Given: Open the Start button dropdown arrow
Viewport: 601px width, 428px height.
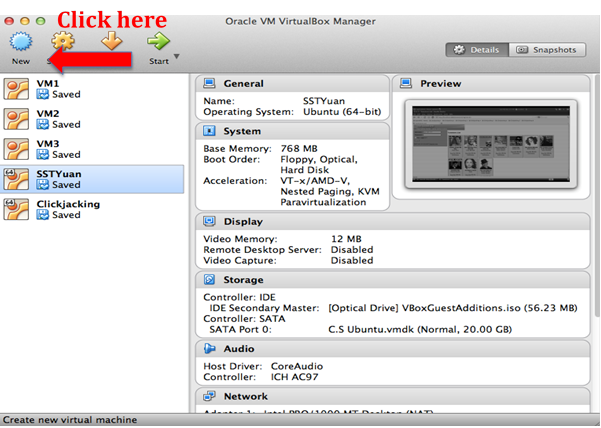Looking at the screenshot, I should point(177,56).
